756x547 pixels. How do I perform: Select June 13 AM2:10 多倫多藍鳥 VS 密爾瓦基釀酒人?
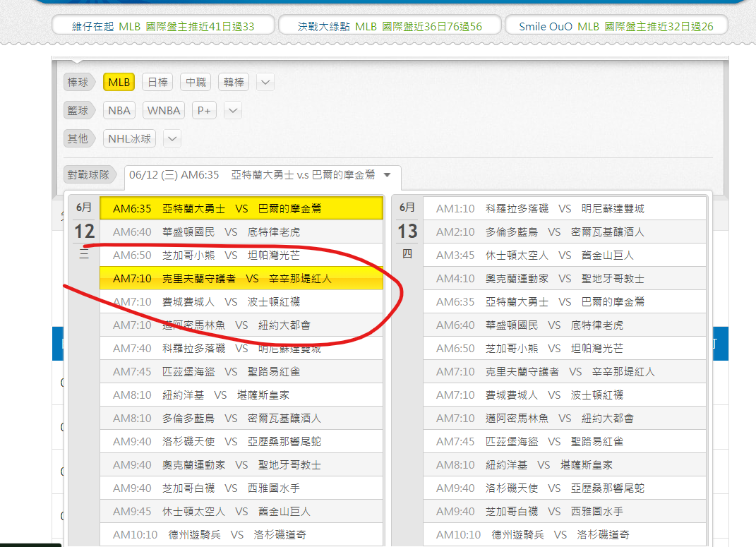565,232
